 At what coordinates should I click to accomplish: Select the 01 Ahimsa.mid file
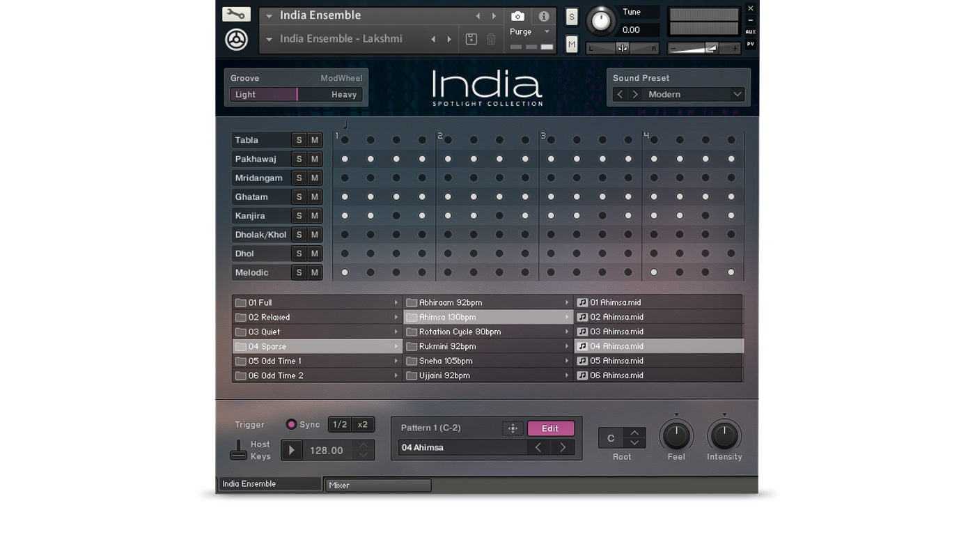tap(659, 302)
